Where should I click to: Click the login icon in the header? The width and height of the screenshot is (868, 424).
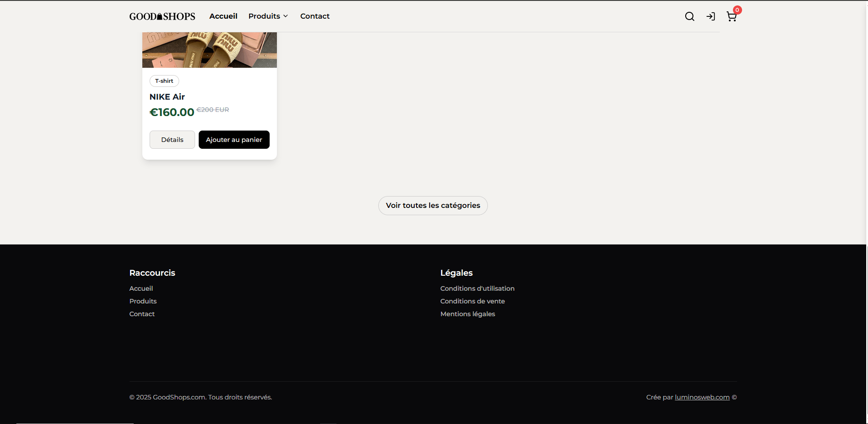tap(710, 16)
